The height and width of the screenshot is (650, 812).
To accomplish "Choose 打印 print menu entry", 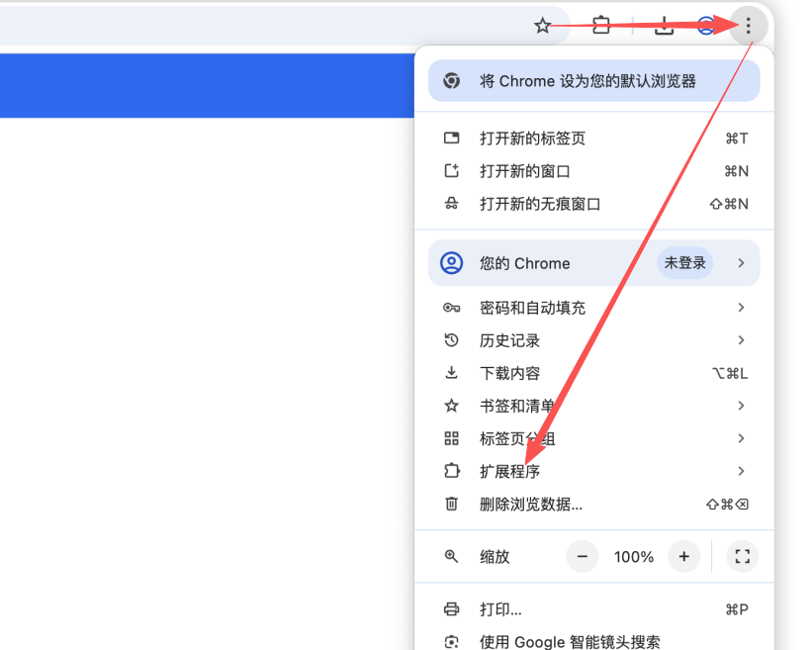I will [x=594, y=609].
